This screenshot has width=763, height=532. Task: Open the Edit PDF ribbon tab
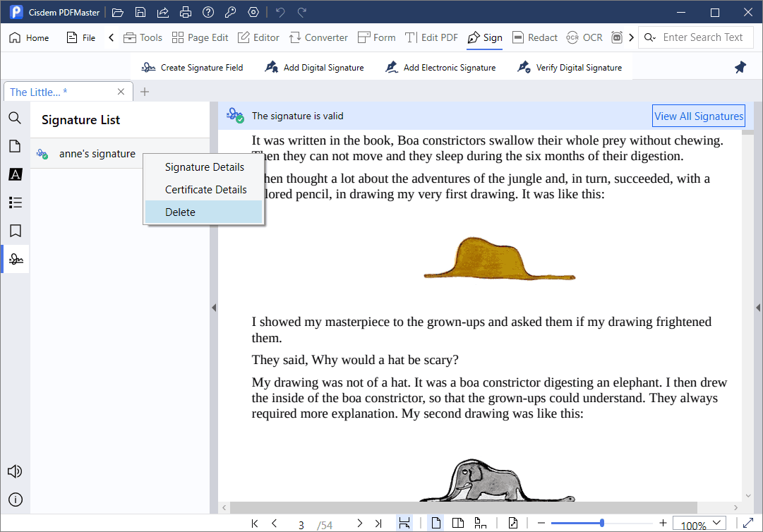(432, 37)
